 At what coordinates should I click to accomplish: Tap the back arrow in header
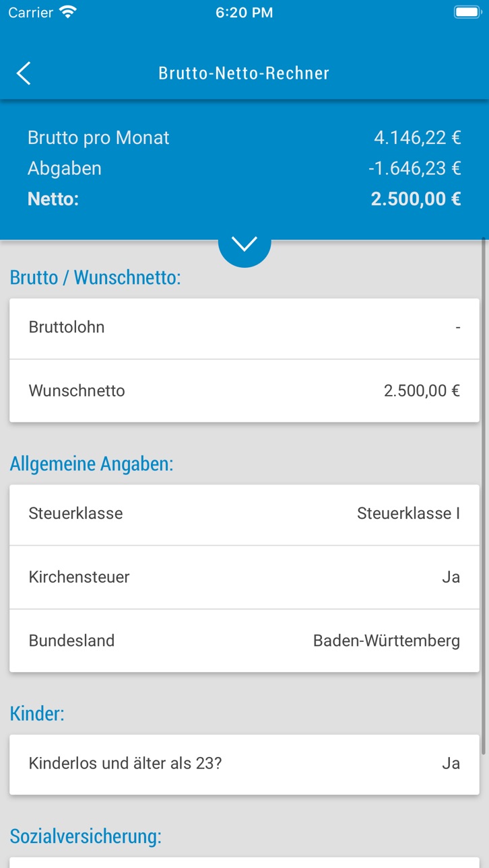click(x=24, y=73)
